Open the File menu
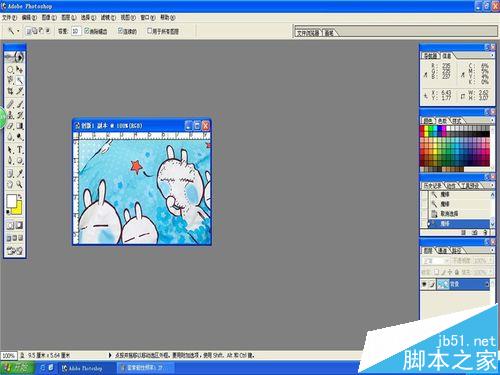Viewport: 500px width, 375px height. (9, 17)
